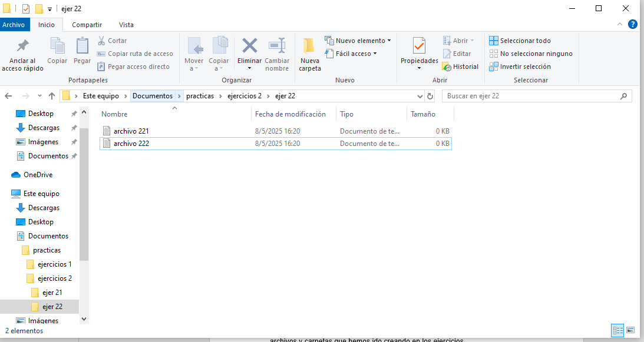
Task: Switch to large icons view in status bar
Action: click(x=630, y=330)
